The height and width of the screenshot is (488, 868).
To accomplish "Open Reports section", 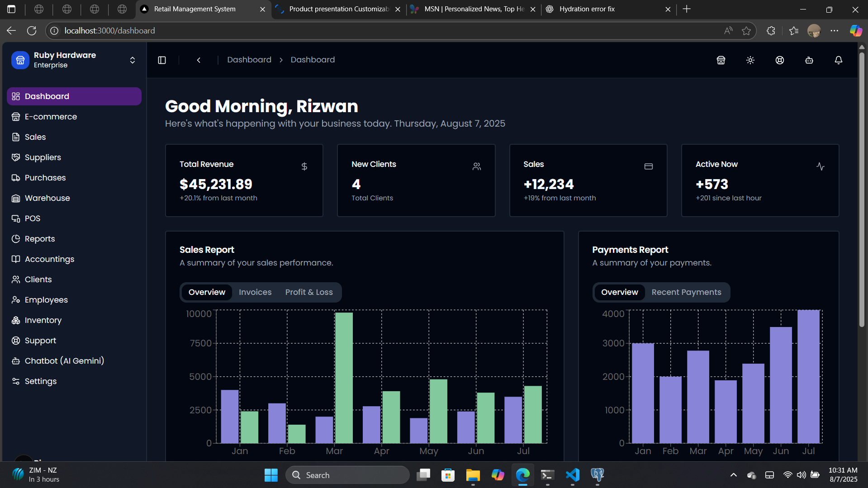I will [x=74, y=239].
